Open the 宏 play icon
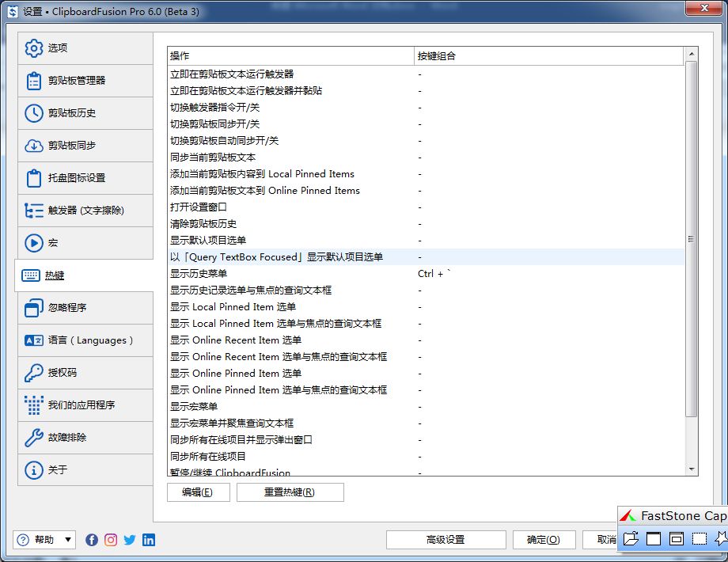This screenshot has width=728, height=562. pos(34,243)
